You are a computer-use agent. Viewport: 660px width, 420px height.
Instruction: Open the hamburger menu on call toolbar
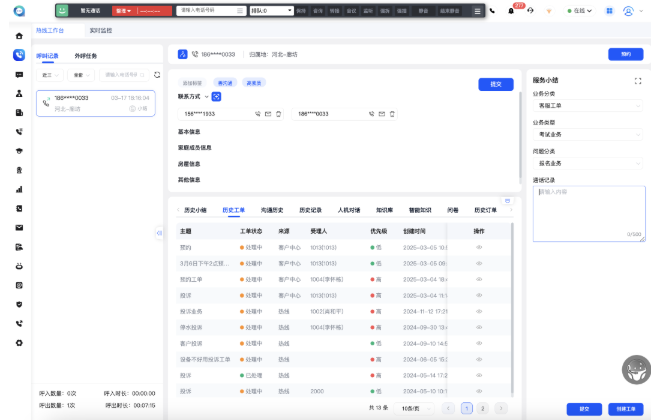[x=478, y=11]
